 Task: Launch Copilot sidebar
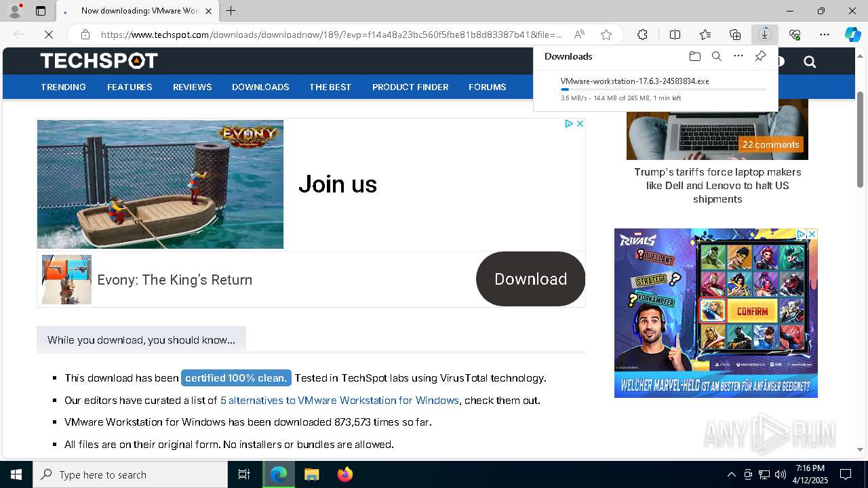(852, 35)
